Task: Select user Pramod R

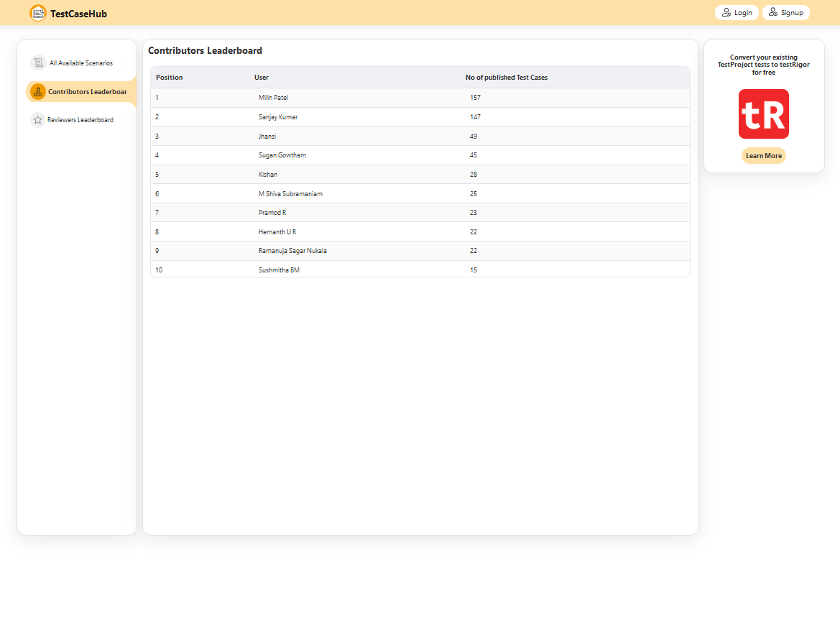Action: coord(272,212)
